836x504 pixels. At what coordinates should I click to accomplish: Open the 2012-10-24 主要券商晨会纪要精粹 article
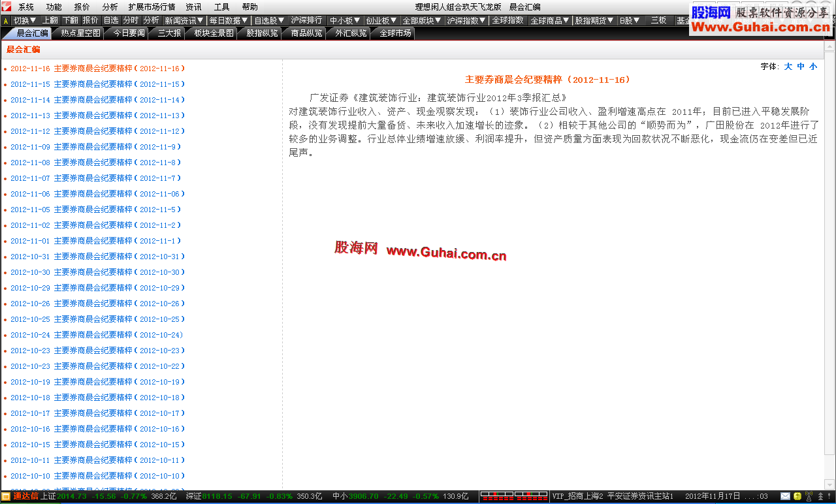click(97, 335)
